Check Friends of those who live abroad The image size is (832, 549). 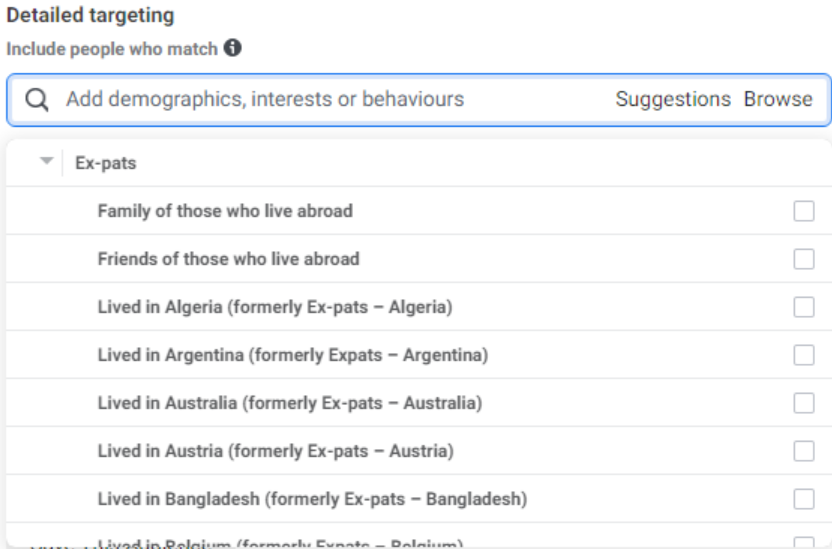point(803,259)
